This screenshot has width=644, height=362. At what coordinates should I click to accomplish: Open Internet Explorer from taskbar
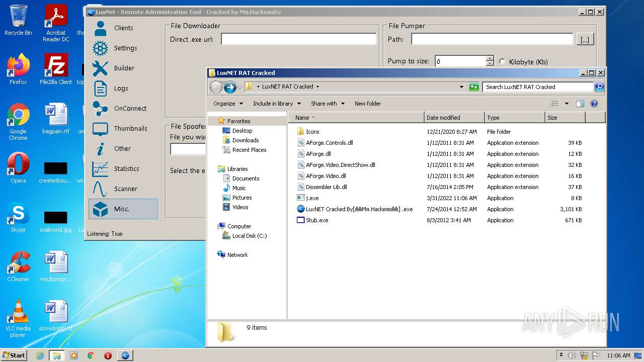[x=40, y=355]
